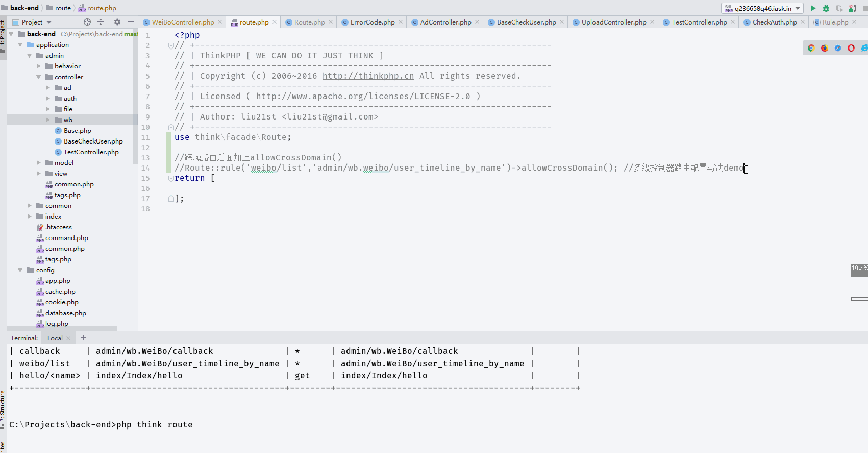Screen dimensions: 868x453
Task: Click the Project tree horizontal scrollbar
Action: pyautogui.click(x=62, y=328)
